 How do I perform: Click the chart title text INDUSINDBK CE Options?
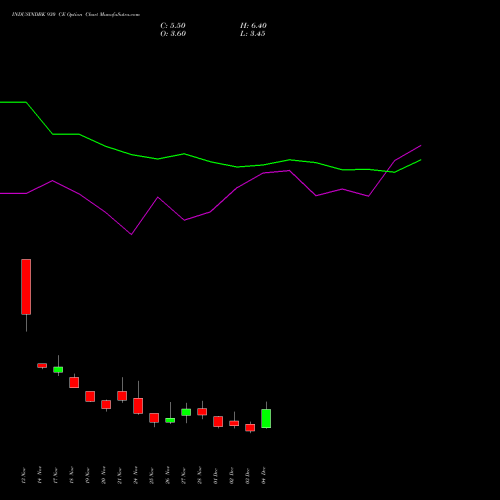76,15
